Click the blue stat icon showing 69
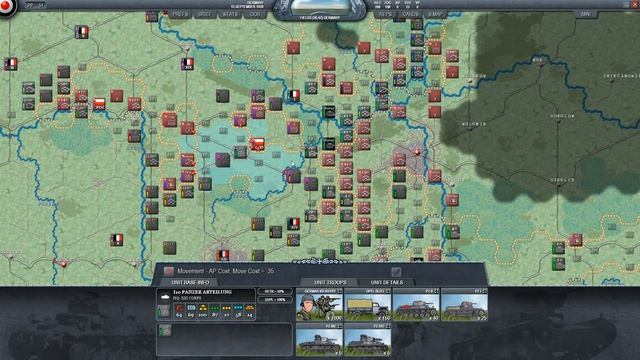Screen dimensions: 640x360 coord(191,310)
